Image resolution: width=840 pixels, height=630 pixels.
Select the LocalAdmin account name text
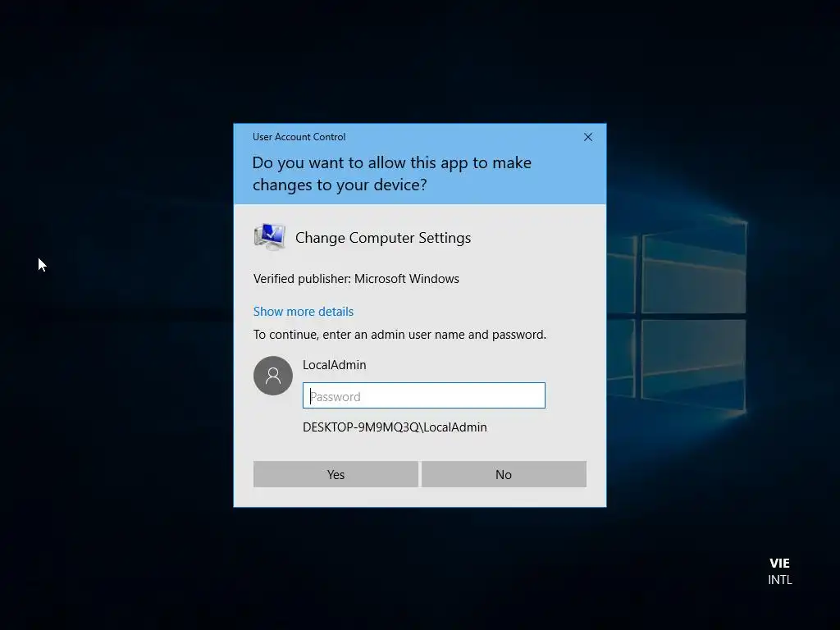pyautogui.click(x=335, y=365)
